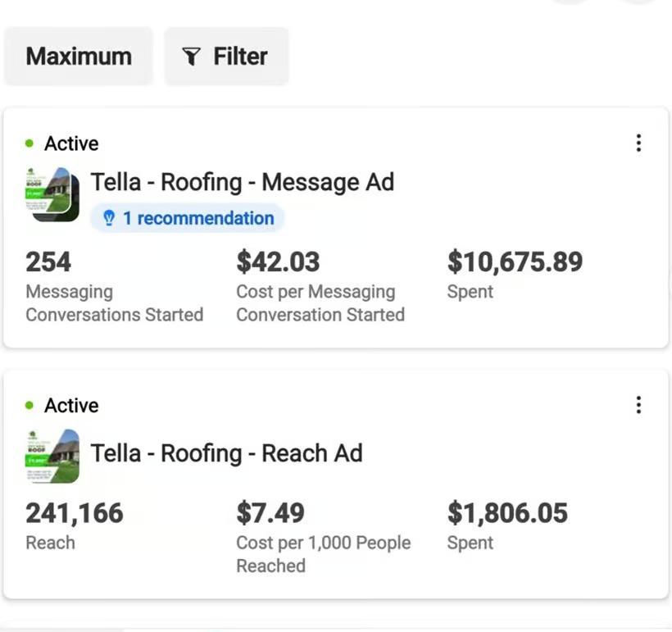This screenshot has width=672, height=632.
Task: Click the funnel icon in Filter
Action: (191, 57)
